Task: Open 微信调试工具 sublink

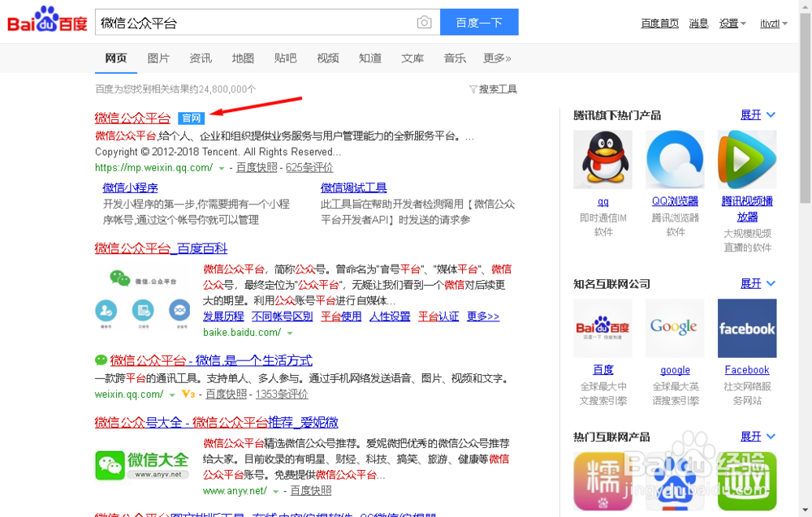Action: [x=354, y=187]
